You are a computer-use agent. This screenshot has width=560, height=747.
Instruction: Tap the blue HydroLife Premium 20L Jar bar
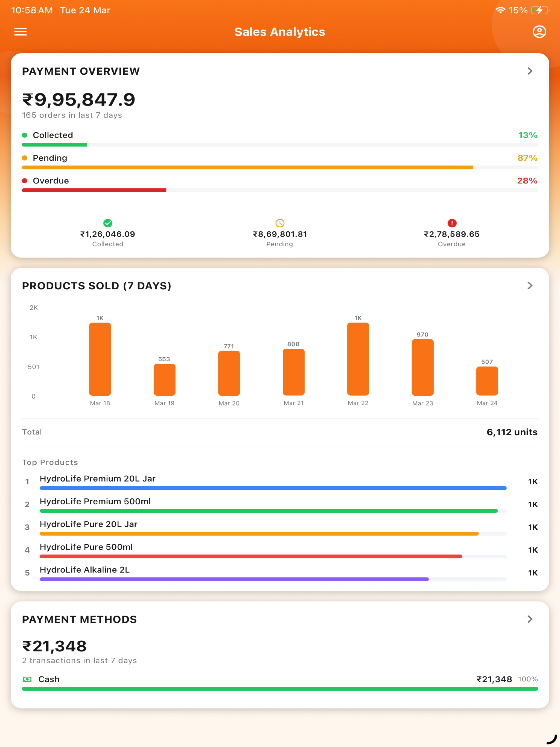[x=273, y=488]
